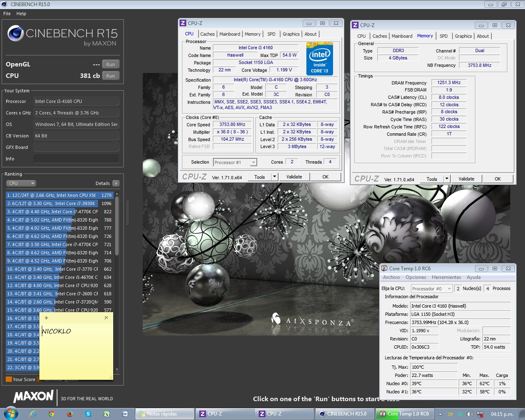Click the CINEBENCH R15 logo icon
Viewport: 525px width, 420px height.
click(16, 33)
